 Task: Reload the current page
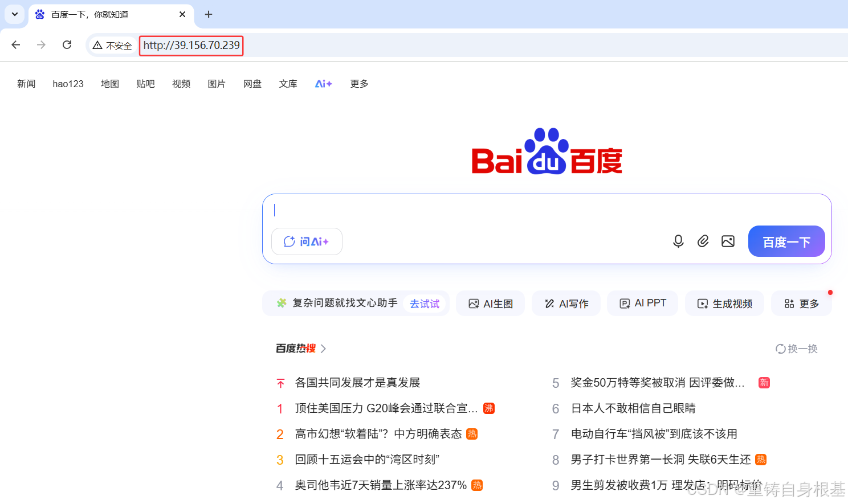(67, 44)
